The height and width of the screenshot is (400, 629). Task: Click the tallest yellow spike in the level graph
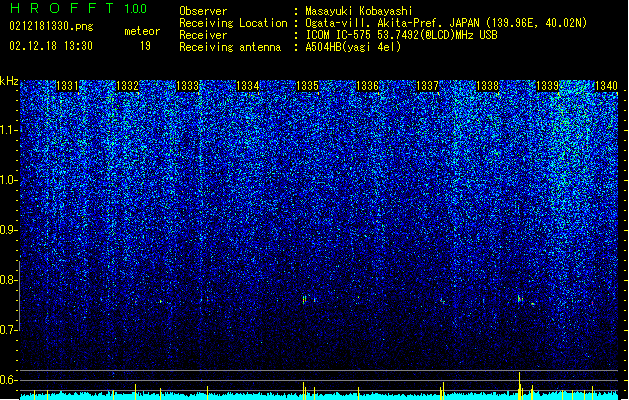519,386
